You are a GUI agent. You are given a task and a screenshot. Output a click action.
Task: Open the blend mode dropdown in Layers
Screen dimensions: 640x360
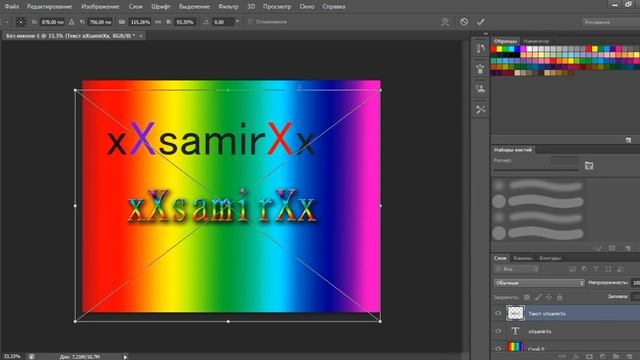pyautogui.click(x=539, y=283)
